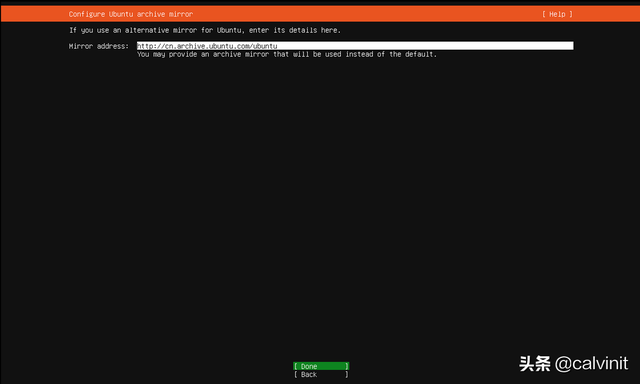The image size is (640, 384).
Task: Select the Done button
Action: (x=321, y=366)
